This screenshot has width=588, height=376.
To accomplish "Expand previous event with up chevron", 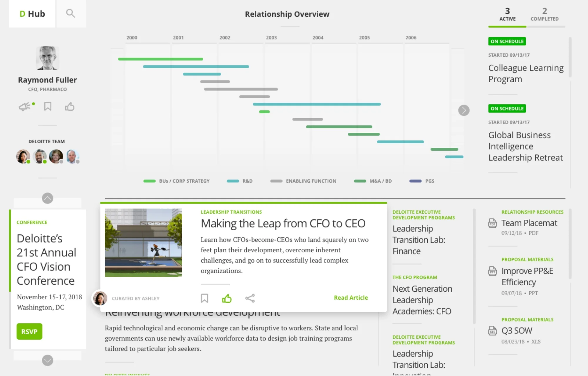I will pyautogui.click(x=48, y=198).
